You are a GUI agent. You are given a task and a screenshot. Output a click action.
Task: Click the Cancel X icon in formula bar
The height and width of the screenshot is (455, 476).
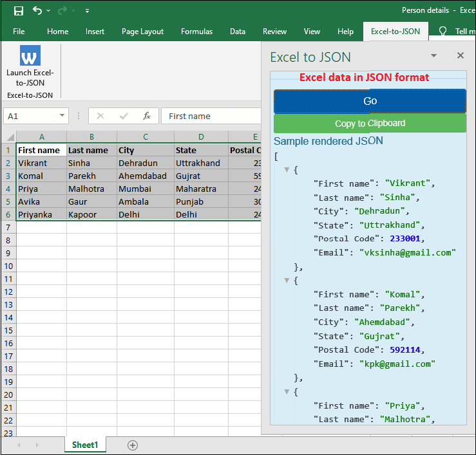pyautogui.click(x=100, y=116)
